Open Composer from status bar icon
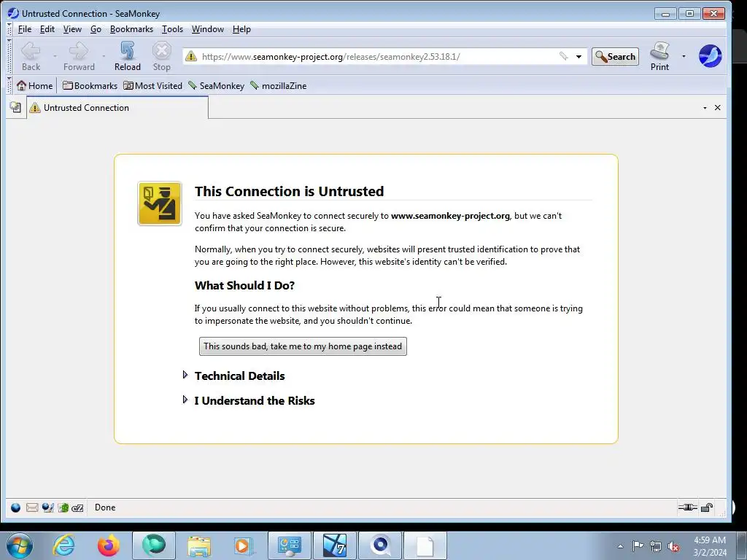The image size is (747, 560). pyautogui.click(x=47, y=507)
